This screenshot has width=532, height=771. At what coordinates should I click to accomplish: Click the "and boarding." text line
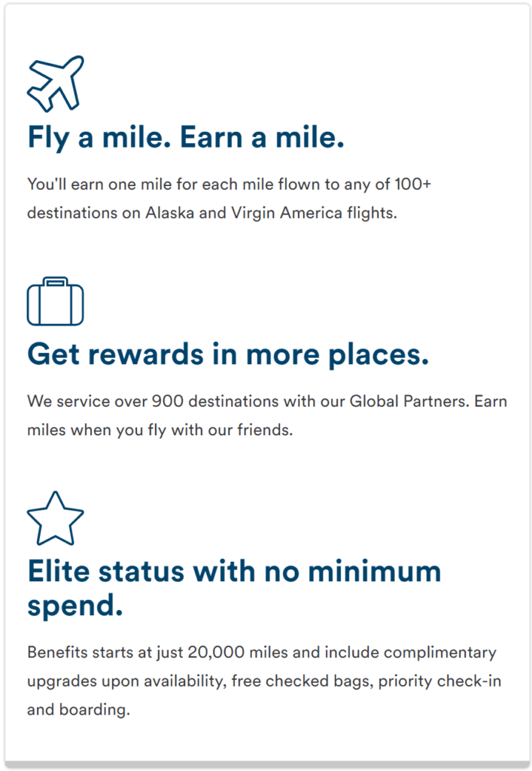pos(78,709)
